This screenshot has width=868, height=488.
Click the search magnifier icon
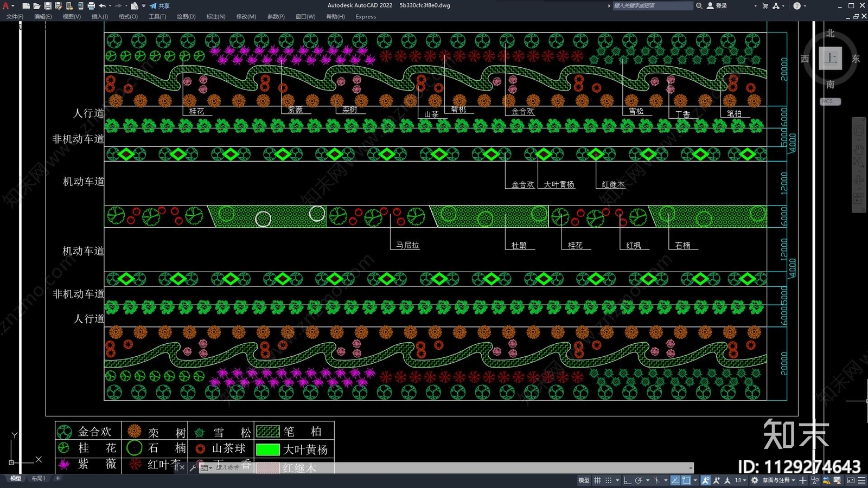pyautogui.click(x=699, y=5)
